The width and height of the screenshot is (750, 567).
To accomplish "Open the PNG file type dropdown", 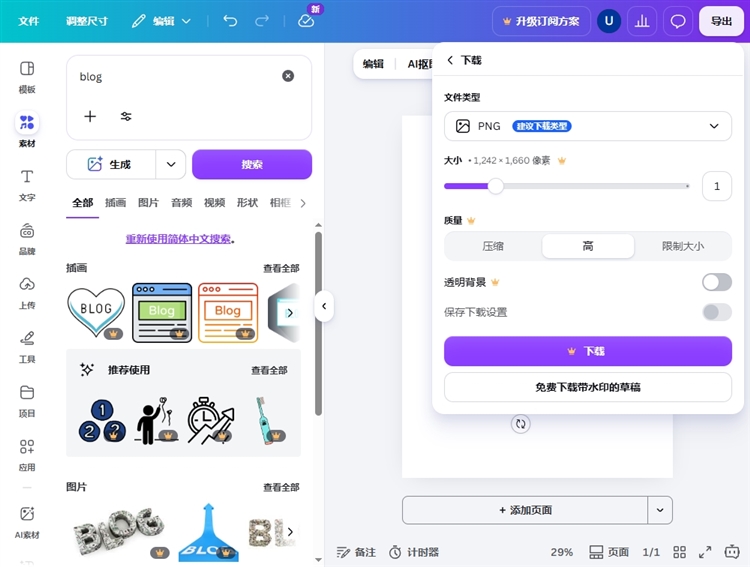I will coord(588,126).
